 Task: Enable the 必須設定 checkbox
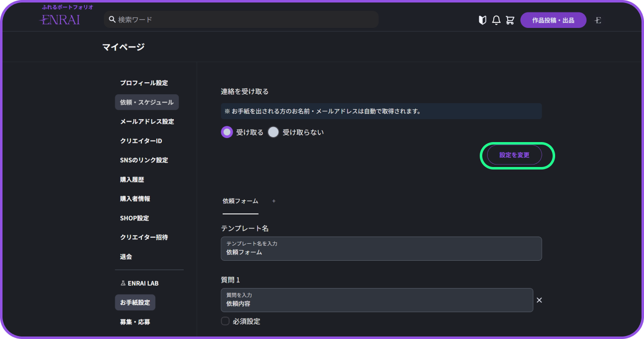coord(225,321)
